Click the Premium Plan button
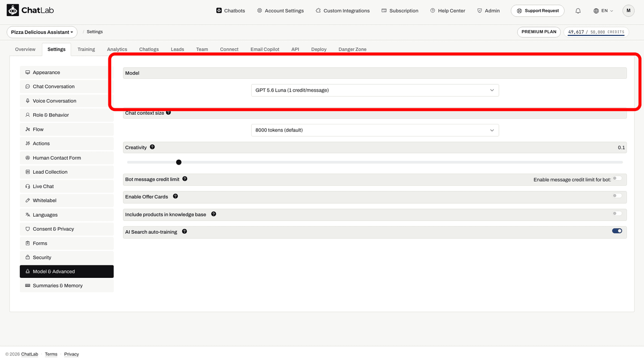The height and width of the screenshot is (362, 644). coord(539,32)
